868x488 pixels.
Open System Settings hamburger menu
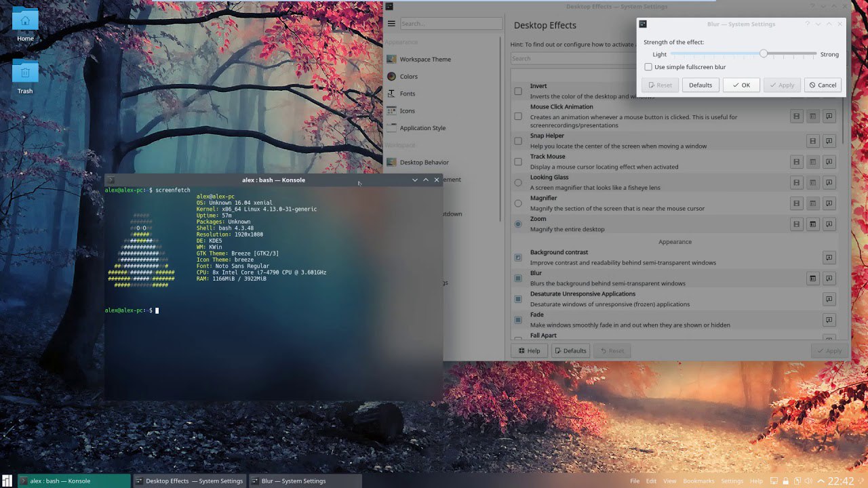(391, 23)
